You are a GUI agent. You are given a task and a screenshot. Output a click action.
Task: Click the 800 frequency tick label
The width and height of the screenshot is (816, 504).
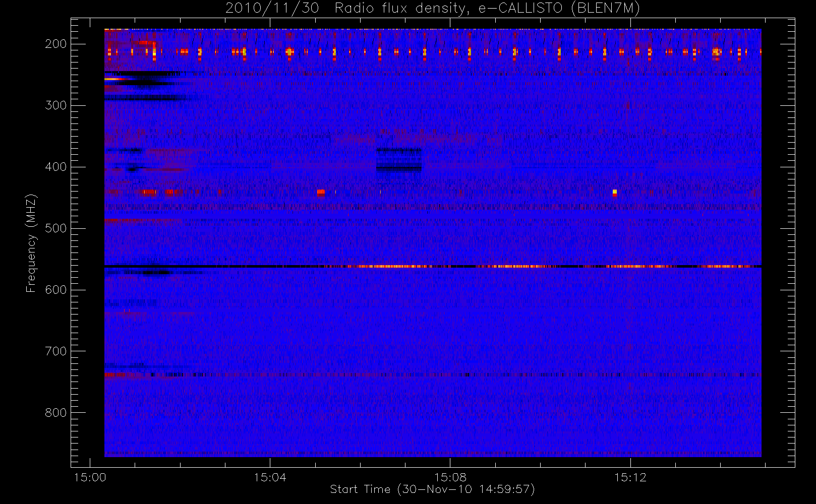click(55, 413)
